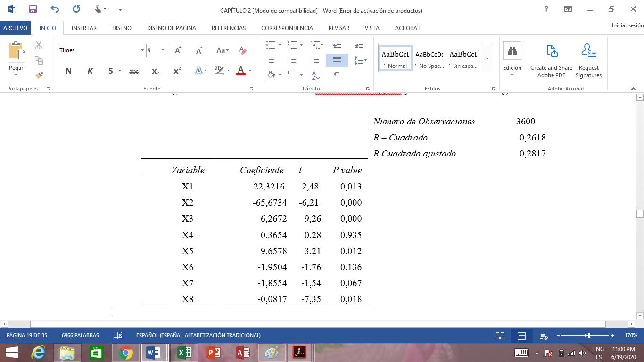Image resolution: width=644 pixels, height=362 pixels.
Task: Toggle bold formatting N button
Action: point(68,71)
